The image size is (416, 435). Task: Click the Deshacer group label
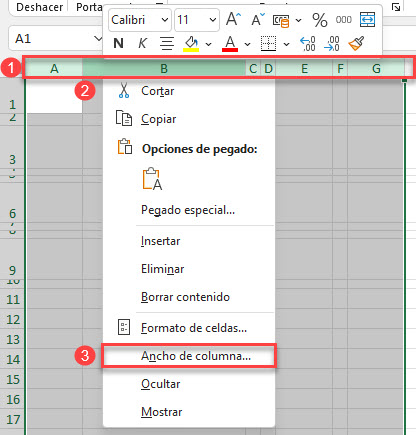coord(39,7)
